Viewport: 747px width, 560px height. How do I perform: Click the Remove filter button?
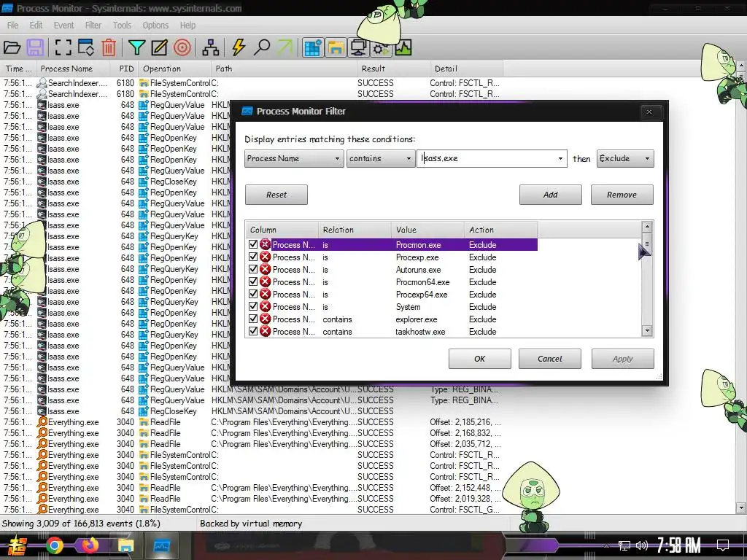[622, 195]
